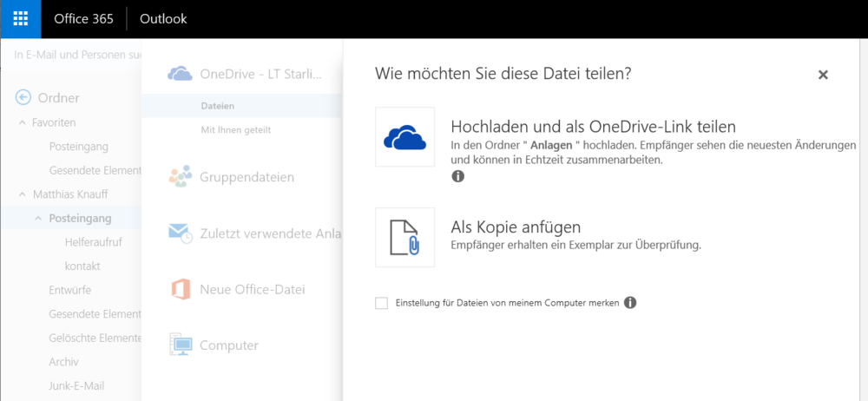The width and height of the screenshot is (868, 401).
Task: Click the back arrow next to Ordner
Action: 23,98
